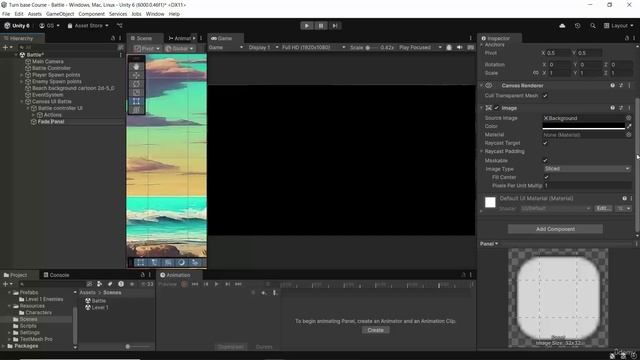
Task: Jump to last keyframe in Animation window
Action: click(238, 284)
